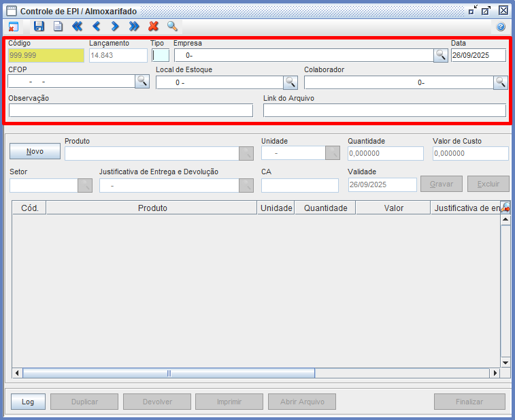
Task: Click the new document toolbar icon
Action: coord(58,27)
